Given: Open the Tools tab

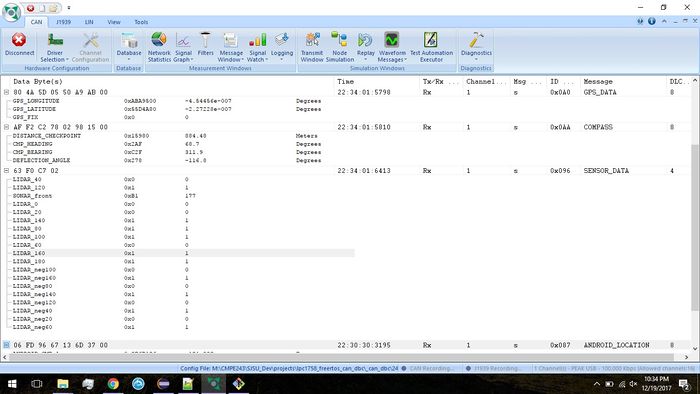Looking at the screenshot, I should click(141, 22).
